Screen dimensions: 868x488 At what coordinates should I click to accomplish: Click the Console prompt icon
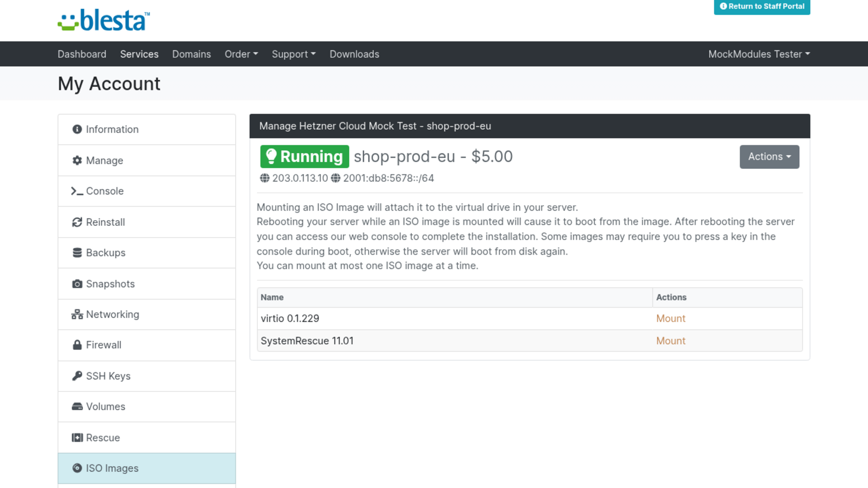pyautogui.click(x=77, y=191)
